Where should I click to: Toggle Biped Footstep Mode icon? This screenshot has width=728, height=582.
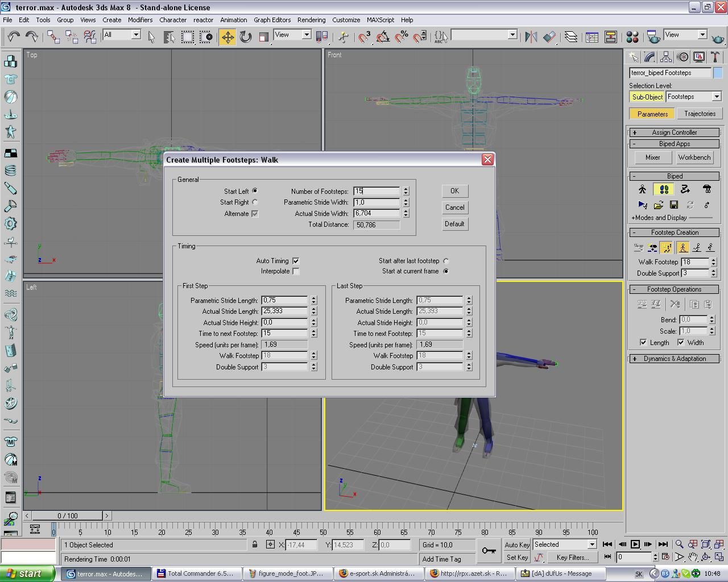click(x=663, y=189)
